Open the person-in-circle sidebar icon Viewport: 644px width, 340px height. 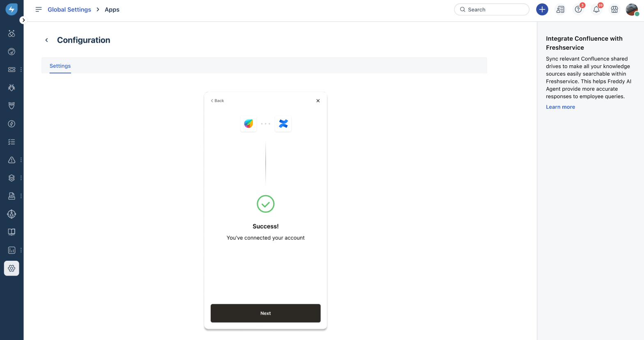click(x=11, y=214)
